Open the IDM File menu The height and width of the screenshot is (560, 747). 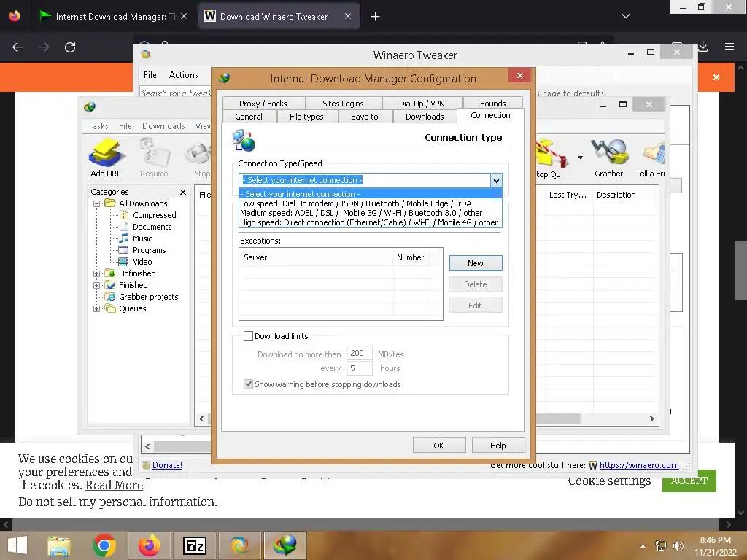click(x=125, y=125)
